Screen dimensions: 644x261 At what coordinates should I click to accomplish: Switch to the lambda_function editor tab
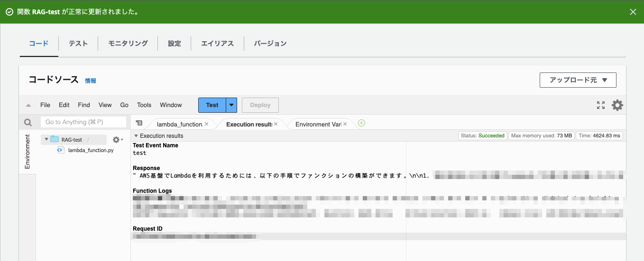tap(179, 124)
